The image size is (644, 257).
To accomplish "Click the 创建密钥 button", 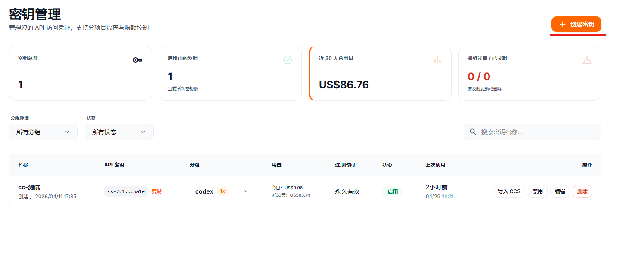I will [576, 24].
